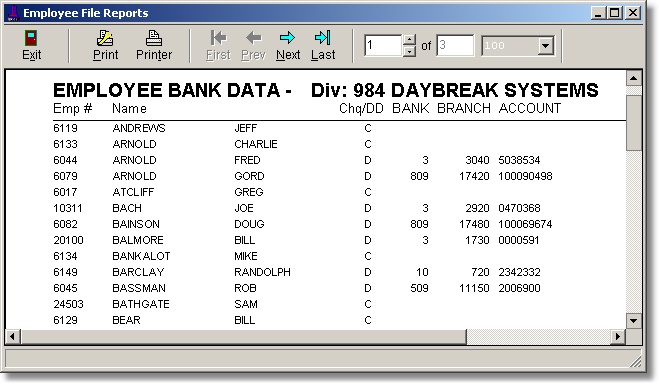Click surname BATHGATE

[x=141, y=304]
